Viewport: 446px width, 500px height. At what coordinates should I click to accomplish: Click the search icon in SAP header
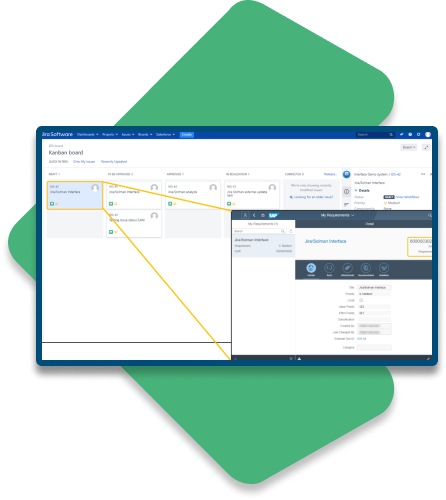(x=429, y=215)
